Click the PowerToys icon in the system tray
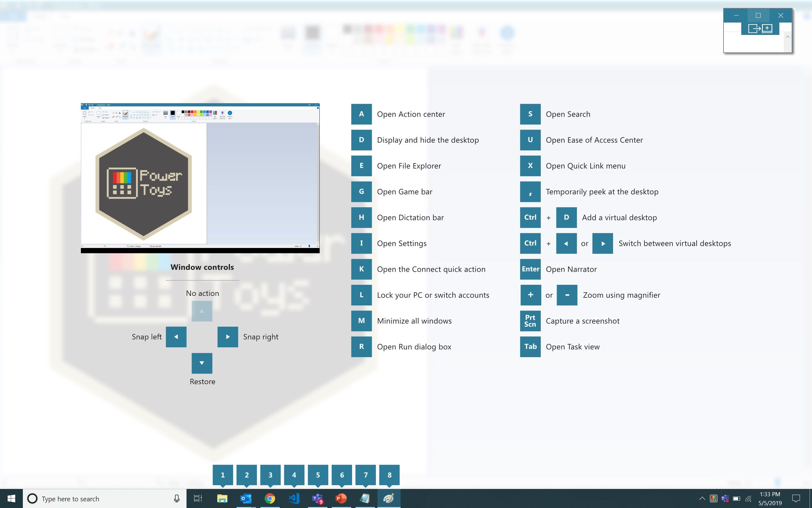The width and height of the screenshot is (812, 508). point(713,498)
